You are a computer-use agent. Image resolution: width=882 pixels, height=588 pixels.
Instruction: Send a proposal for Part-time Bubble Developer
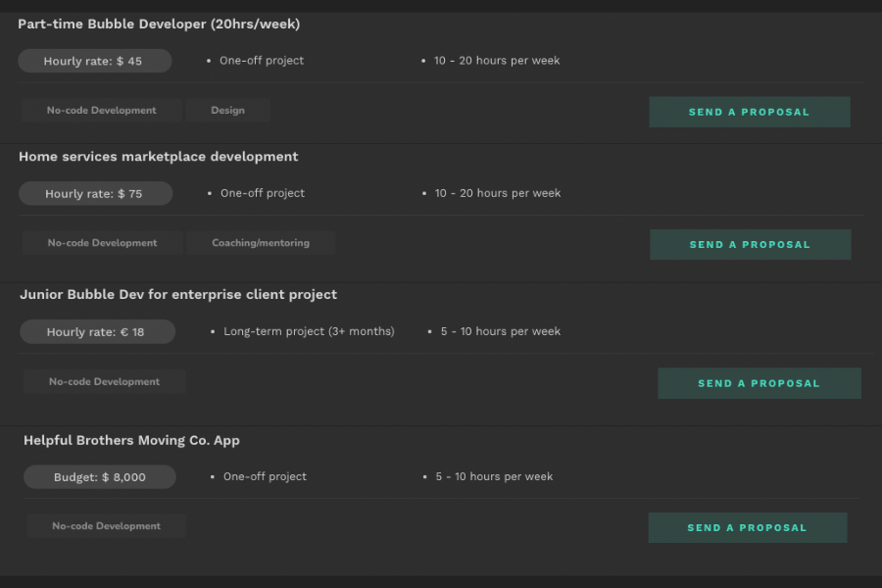click(x=750, y=112)
